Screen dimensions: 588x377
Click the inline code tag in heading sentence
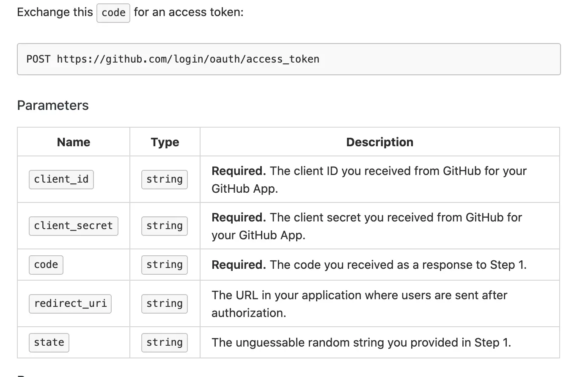click(113, 13)
